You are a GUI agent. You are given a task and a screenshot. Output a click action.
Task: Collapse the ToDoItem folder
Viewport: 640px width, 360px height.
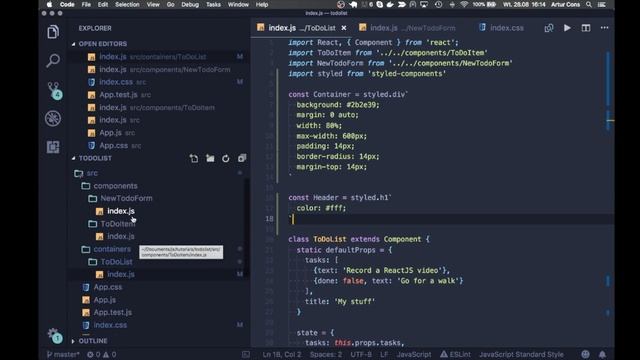(118, 224)
